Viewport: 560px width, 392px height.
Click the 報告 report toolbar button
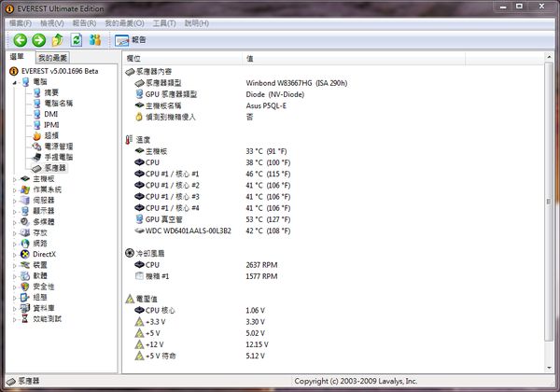point(131,40)
